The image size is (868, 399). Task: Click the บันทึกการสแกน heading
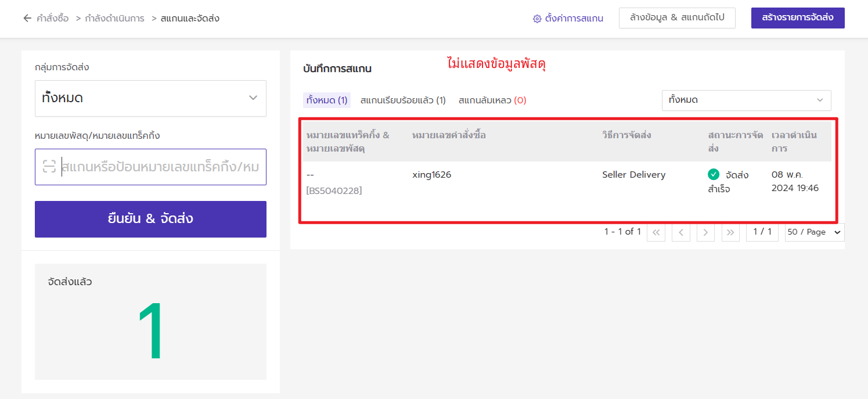point(337,69)
